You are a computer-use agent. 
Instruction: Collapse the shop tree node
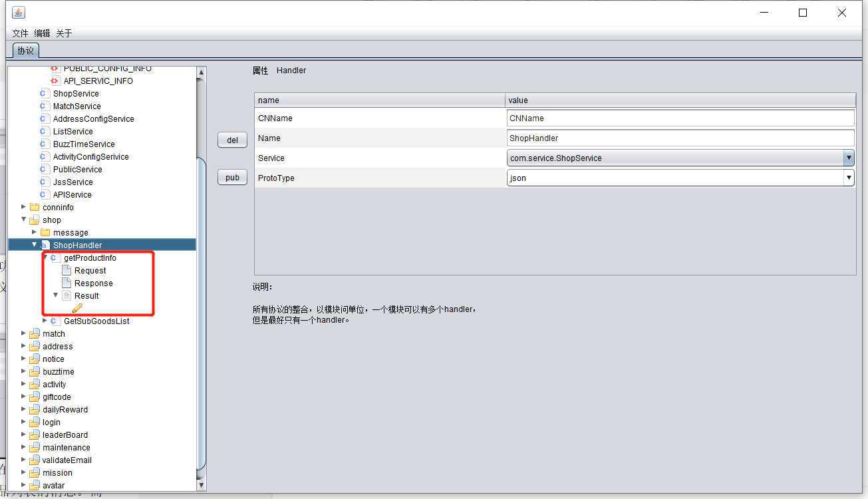pyautogui.click(x=24, y=220)
